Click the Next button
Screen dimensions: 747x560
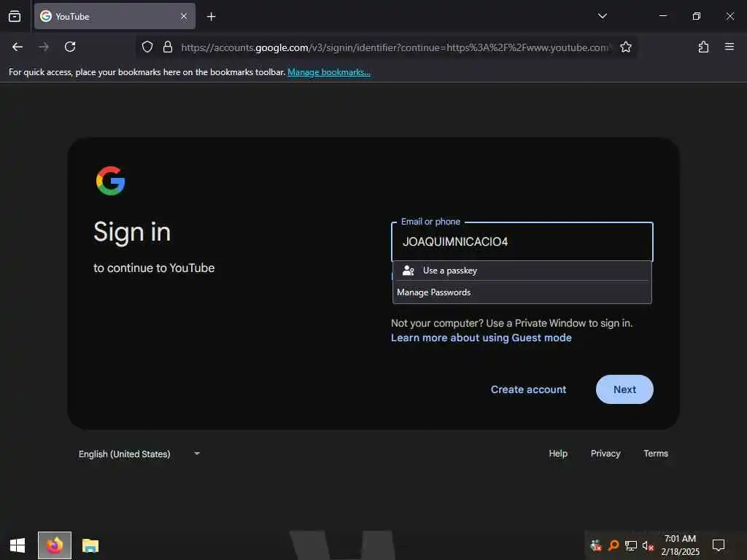coord(624,389)
